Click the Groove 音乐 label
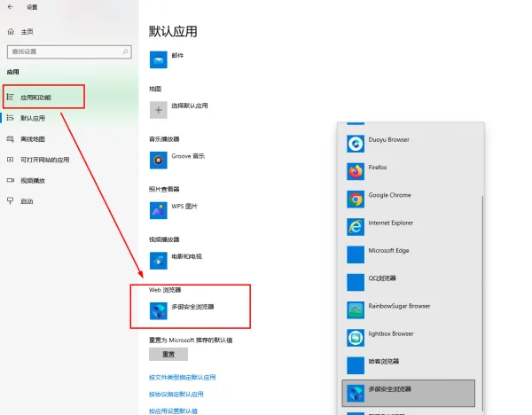 [188, 156]
